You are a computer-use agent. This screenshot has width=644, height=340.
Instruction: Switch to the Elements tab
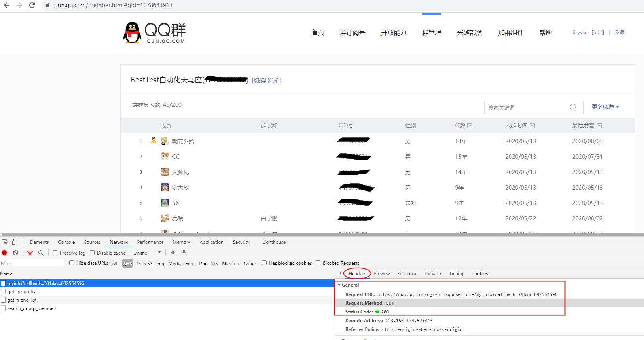click(39, 242)
